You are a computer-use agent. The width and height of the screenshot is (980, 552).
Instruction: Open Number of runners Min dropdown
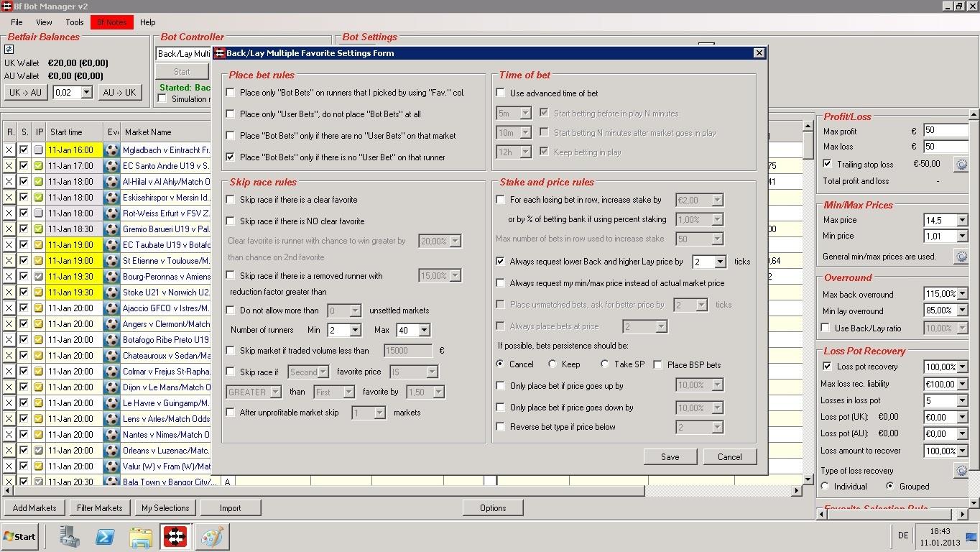click(354, 330)
